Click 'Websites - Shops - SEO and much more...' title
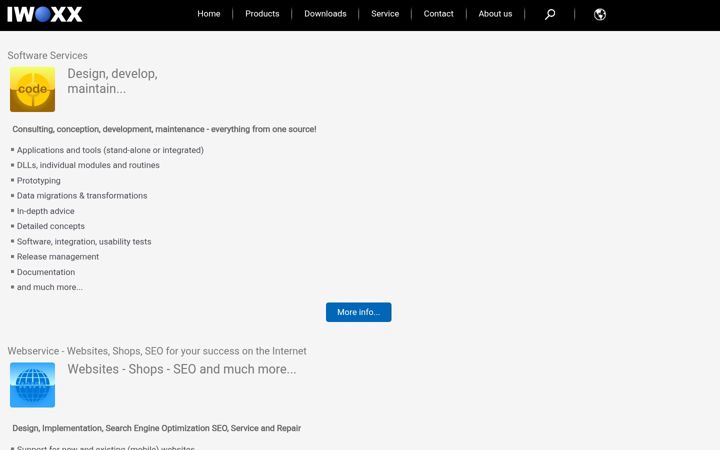720x450 pixels. pyautogui.click(x=182, y=369)
